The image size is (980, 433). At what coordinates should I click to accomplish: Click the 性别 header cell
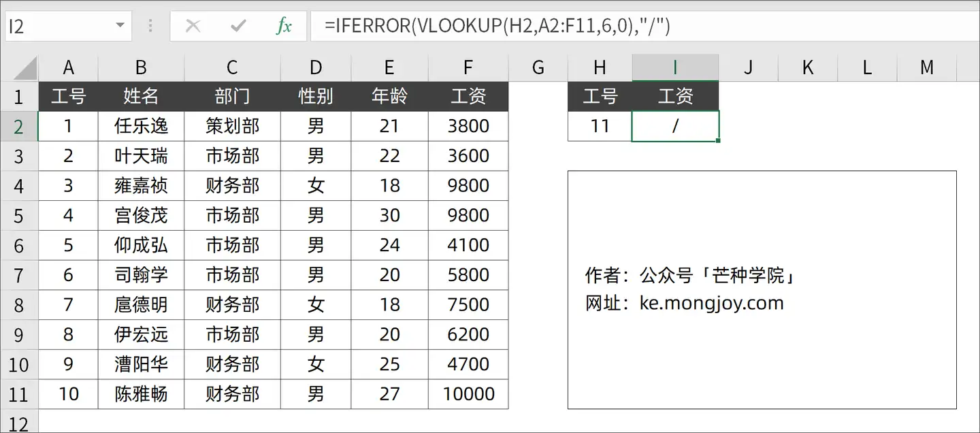(316, 97)
